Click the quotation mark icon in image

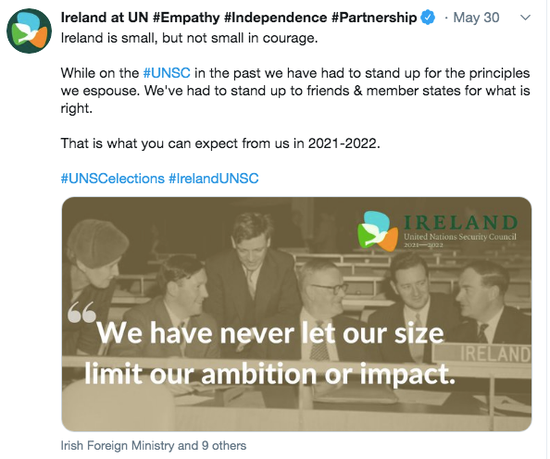(x=82, y=312)
